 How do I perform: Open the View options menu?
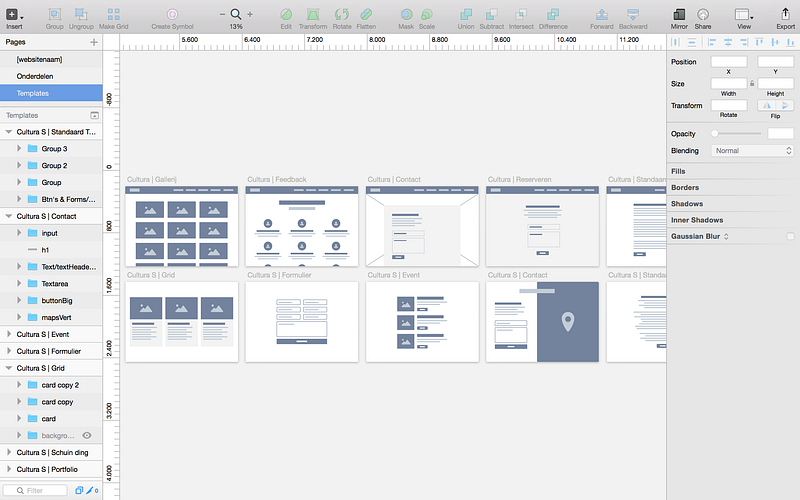(744, 14)
